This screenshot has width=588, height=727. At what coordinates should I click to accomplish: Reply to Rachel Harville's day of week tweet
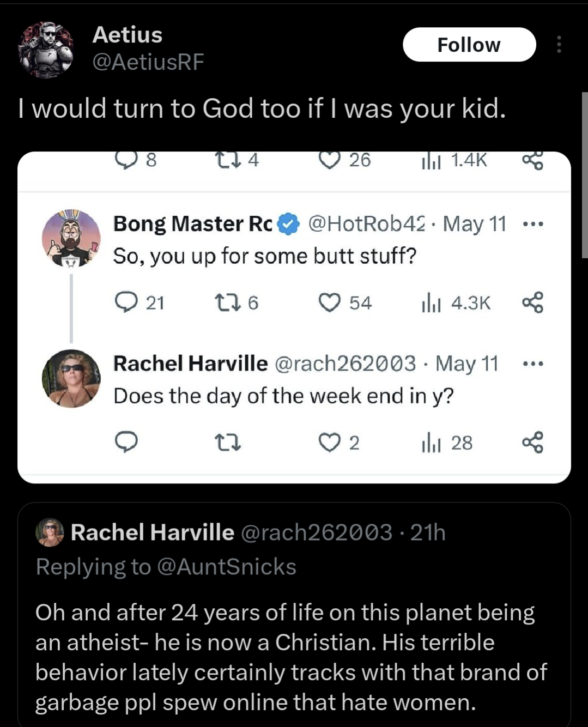click(x=126, y=443)
